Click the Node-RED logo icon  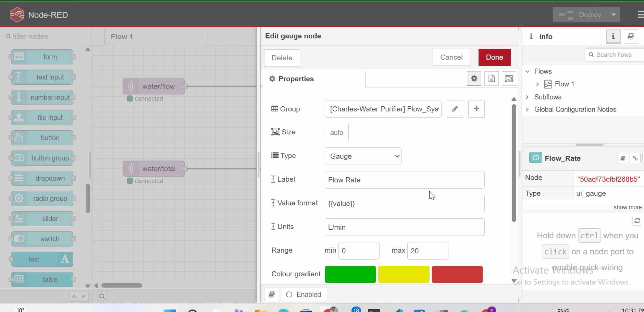17,15
